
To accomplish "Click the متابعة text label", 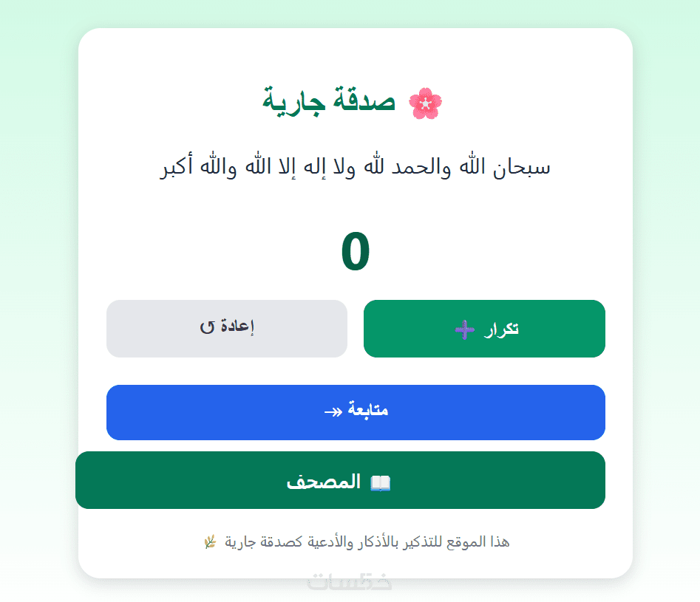I will coord(368,411).
